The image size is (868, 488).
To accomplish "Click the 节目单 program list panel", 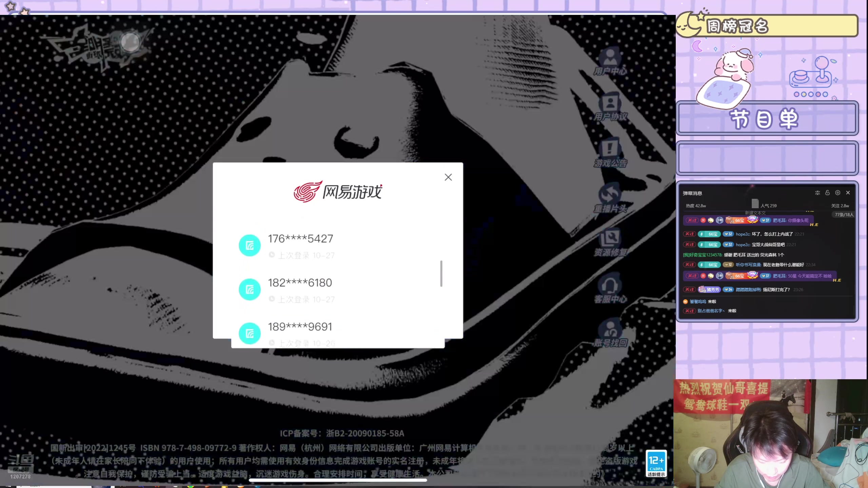I will pyautogui.click(x=767, y=118).
